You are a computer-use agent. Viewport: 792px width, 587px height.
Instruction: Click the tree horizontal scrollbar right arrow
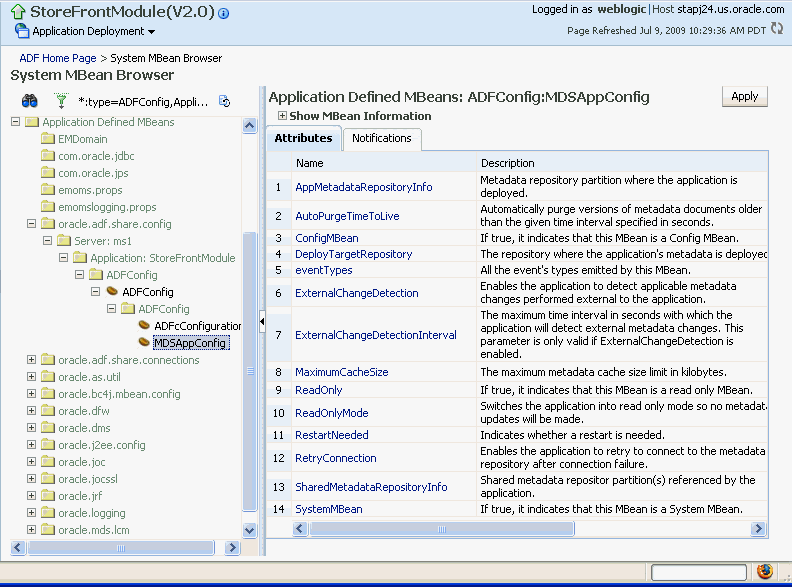(232, 547)
